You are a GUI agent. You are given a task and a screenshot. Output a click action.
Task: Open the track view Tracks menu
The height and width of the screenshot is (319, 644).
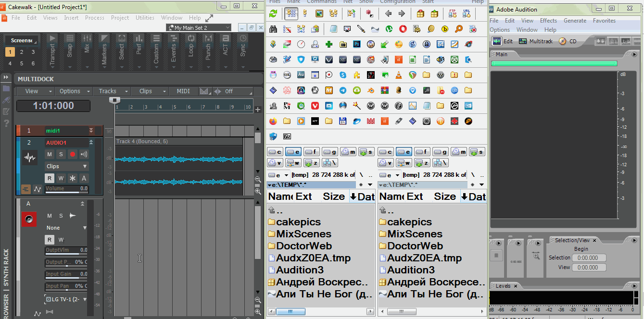point(112,91)
